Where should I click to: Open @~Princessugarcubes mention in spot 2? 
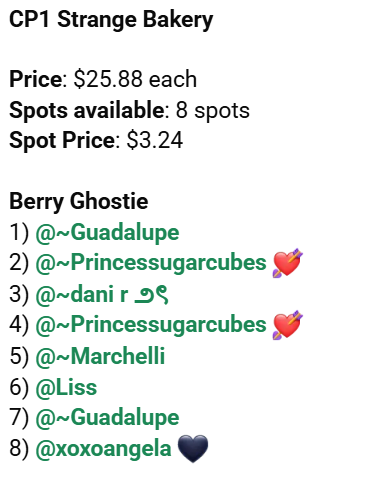tap(151, 263)
